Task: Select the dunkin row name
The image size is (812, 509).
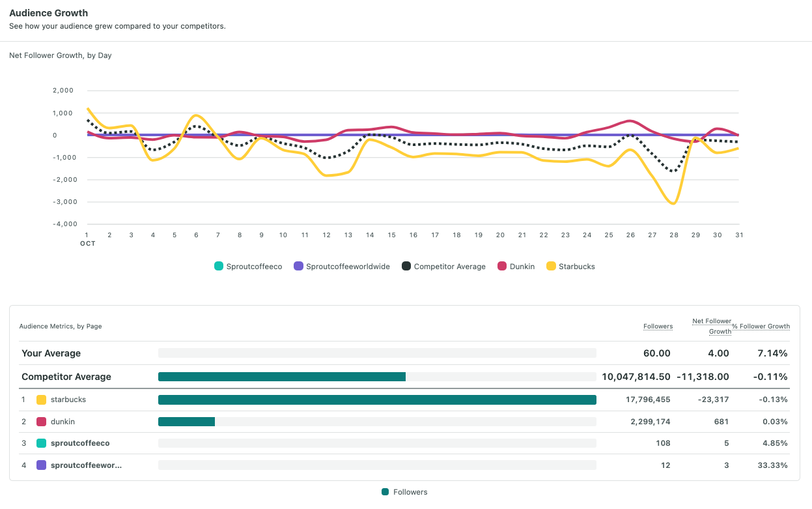Action: tap(63, 422)
